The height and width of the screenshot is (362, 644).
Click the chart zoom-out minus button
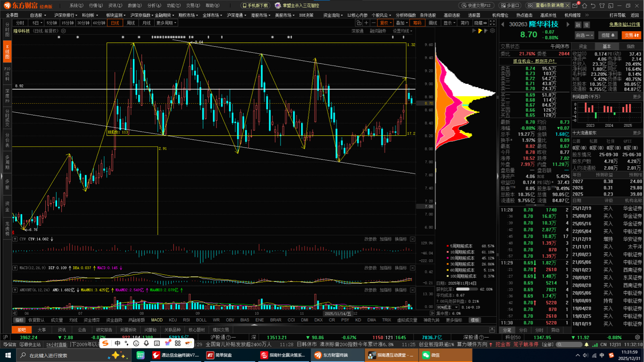pos(373,23)
